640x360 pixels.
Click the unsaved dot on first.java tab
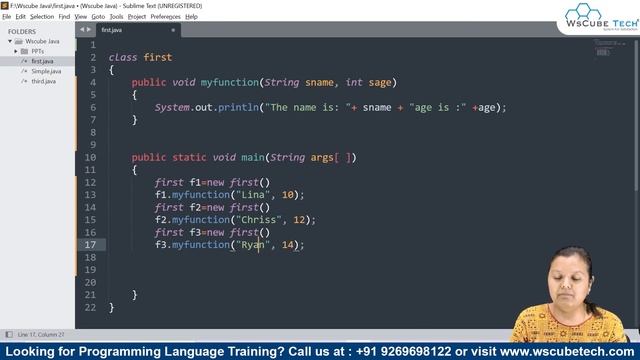click(x=173, y=30)
